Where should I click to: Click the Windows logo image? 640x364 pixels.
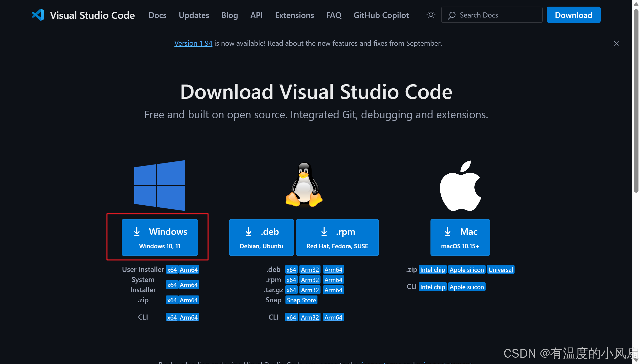point(159,185)
